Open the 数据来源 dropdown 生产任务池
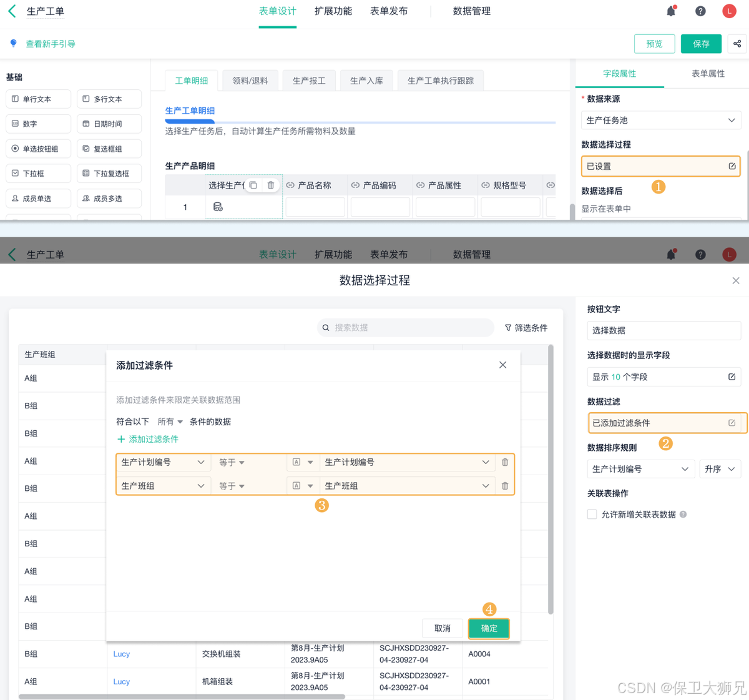This screenshot has height=700, width=749. 661,120
